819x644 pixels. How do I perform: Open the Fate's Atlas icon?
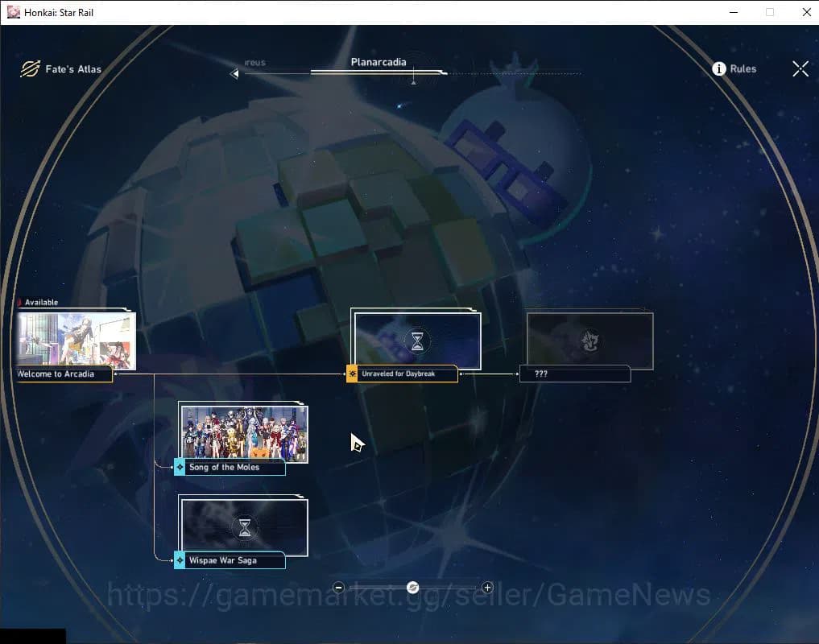(x=31, y=68)
